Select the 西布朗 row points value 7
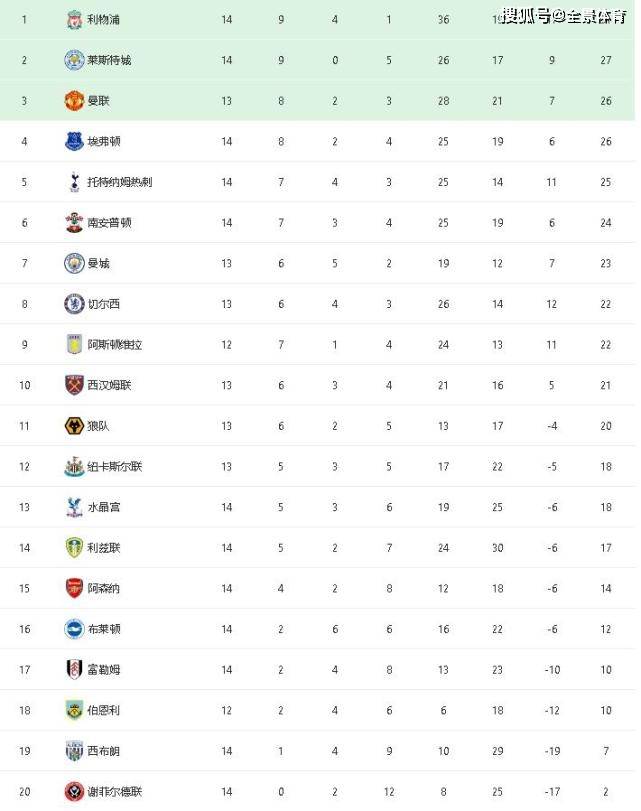The image size is (641, 811). pos(606,751)
